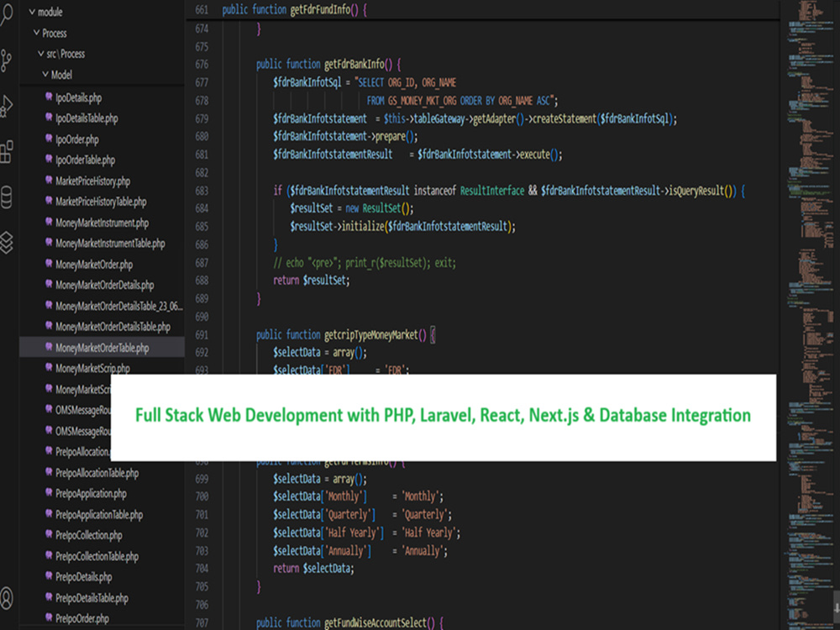The height and width of the screenshot is (630, 840).
Task: Click the 'Annually' array key line
Action: click(360, 551)
